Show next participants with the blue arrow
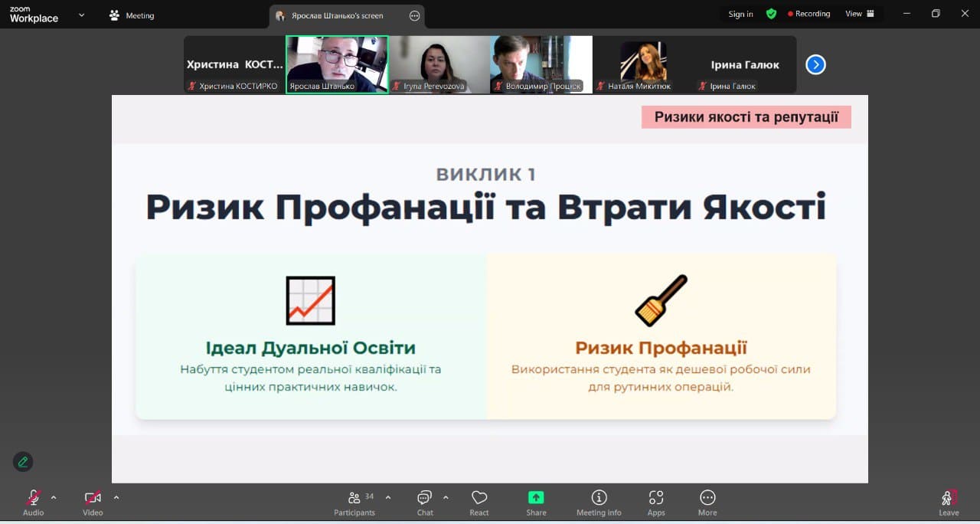The height and width of the screenshot is (524, 980). click(x=815, y=64)
